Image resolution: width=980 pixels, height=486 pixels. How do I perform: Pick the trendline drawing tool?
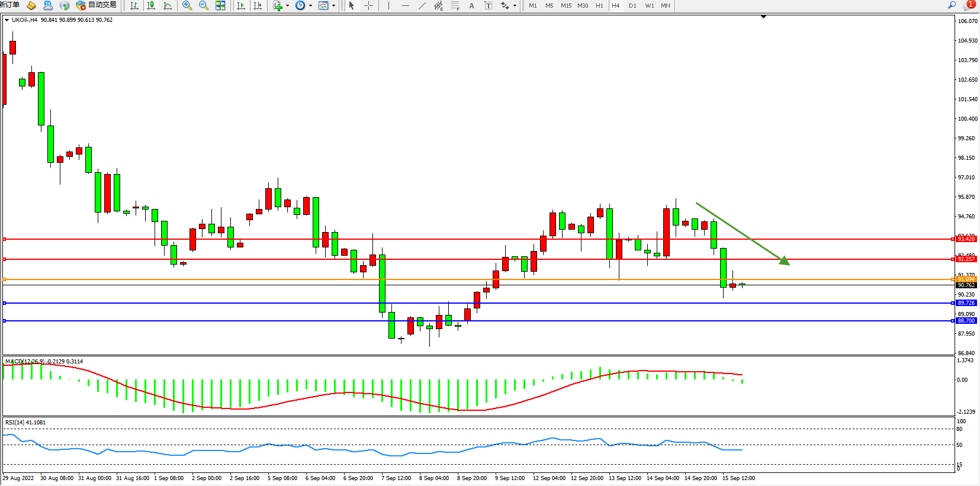click(422, 5)
